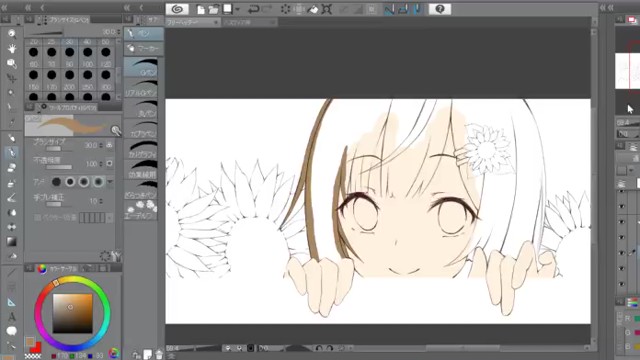The image size is (640, 360).
Task: Step the brush size value 30.0
Action: pyautogui.click(x=101, y=145)
